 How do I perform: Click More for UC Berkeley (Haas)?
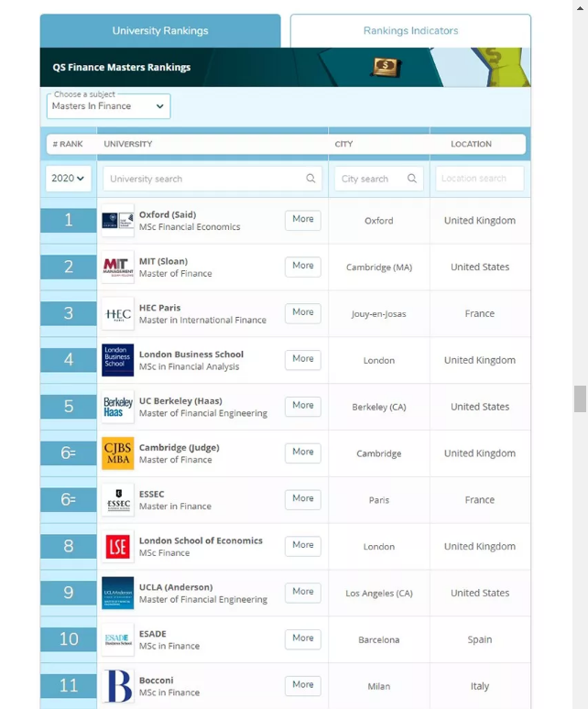click(x=303, y=406)
